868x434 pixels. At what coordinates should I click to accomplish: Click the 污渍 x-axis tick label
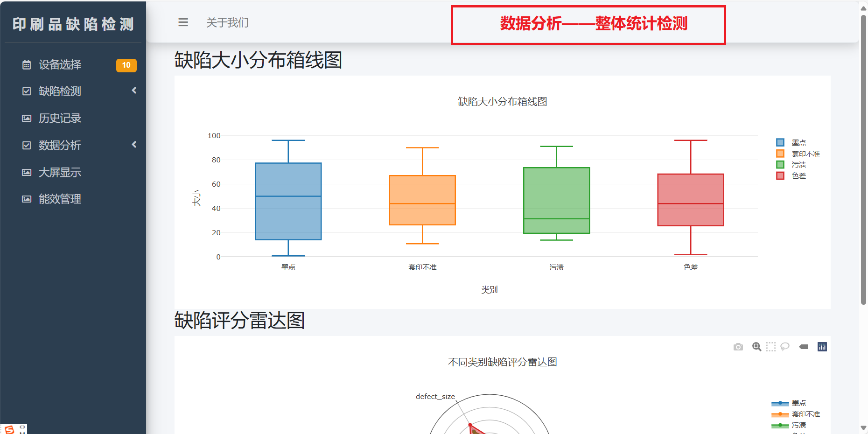click(x=557, y=267)
